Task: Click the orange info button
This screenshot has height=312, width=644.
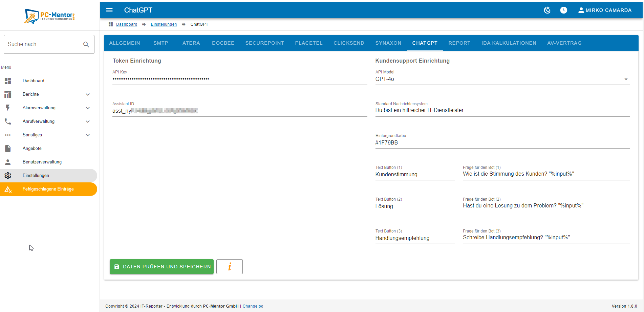Action: click(x=230, y=267)
